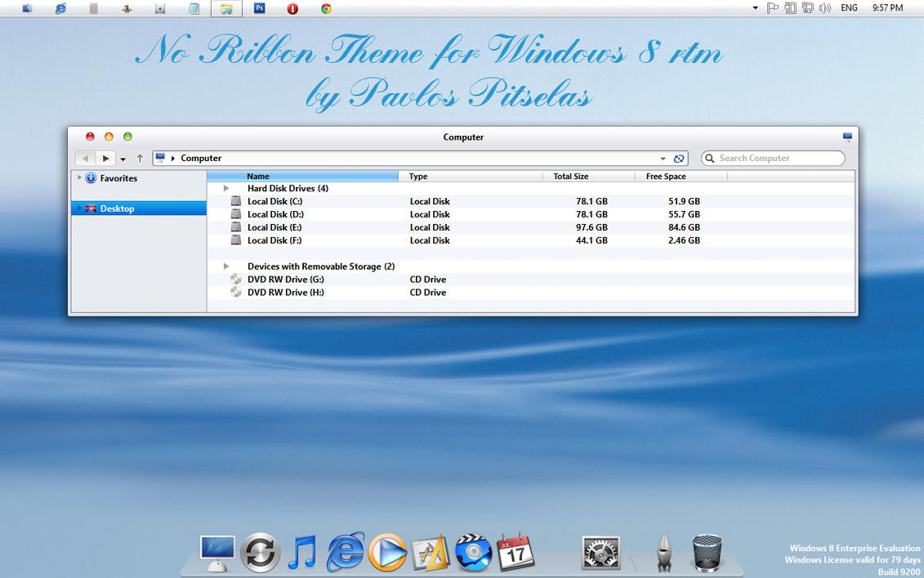Screen dimensions: 924x578
Task: Click in the Search Computer field
Action: 773,158
